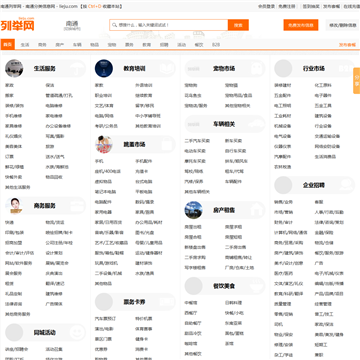Screen dimensions: 360x360
Task: Open the 商务服务 portrait thumbnail
Action: 14,206
